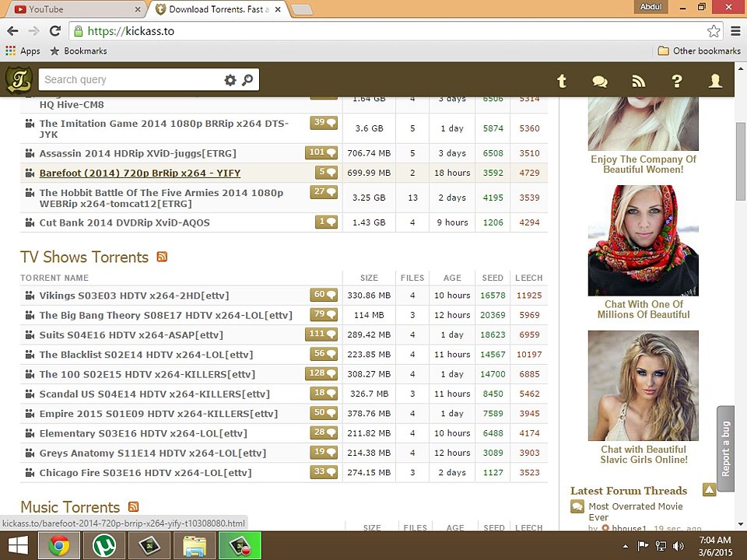This screenshot has width=747, height=560.
Task: Click the scrollbar down arrow
Action: [740, 524]
